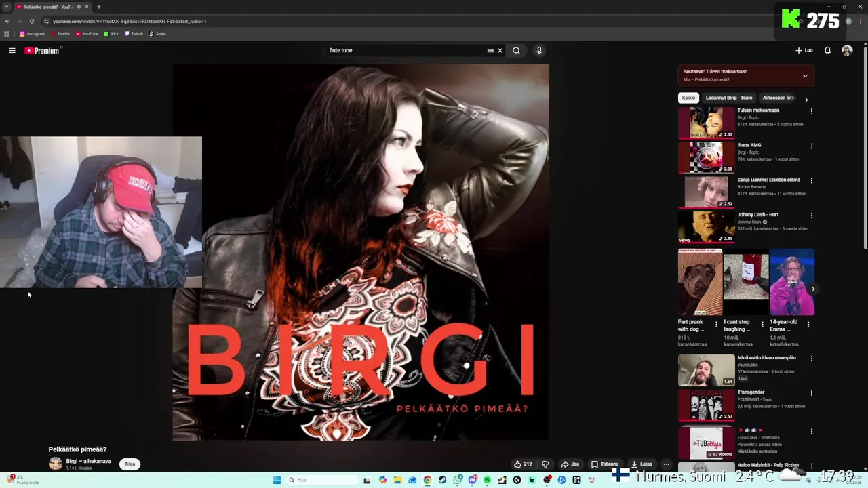
Task: Advance the Shorts shelf with next arrow
Action: pyautogui.click(x=812, y=289)
